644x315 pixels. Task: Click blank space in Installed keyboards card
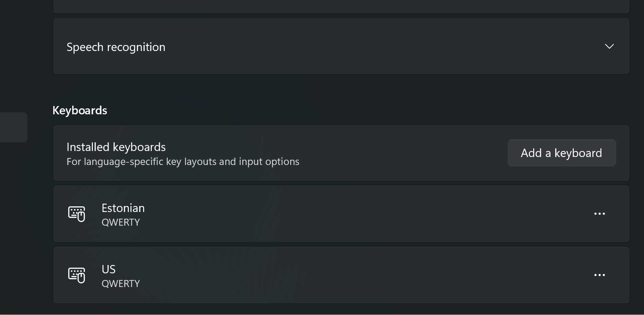coord(399,153)
